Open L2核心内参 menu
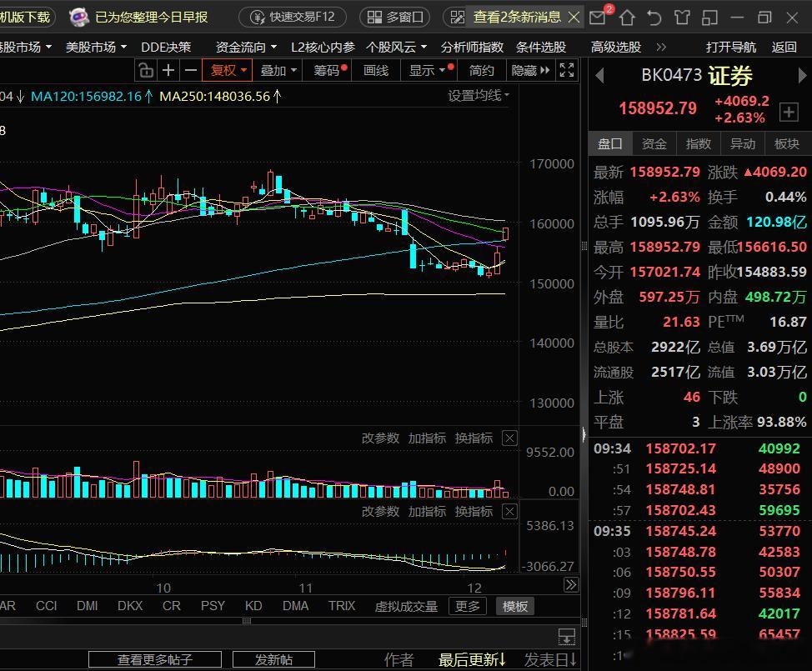 (323, 48)
